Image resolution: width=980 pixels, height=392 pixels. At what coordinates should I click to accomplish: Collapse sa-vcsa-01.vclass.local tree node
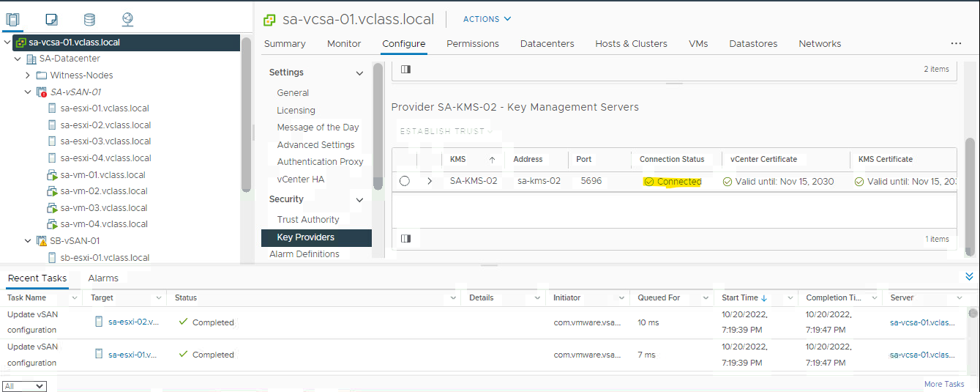click(7, 42)
